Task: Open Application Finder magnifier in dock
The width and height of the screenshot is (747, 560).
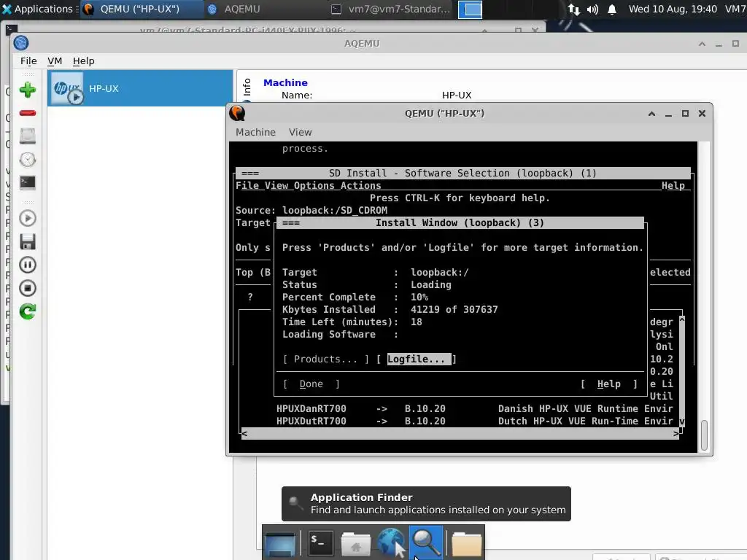Action: [426, 542]
